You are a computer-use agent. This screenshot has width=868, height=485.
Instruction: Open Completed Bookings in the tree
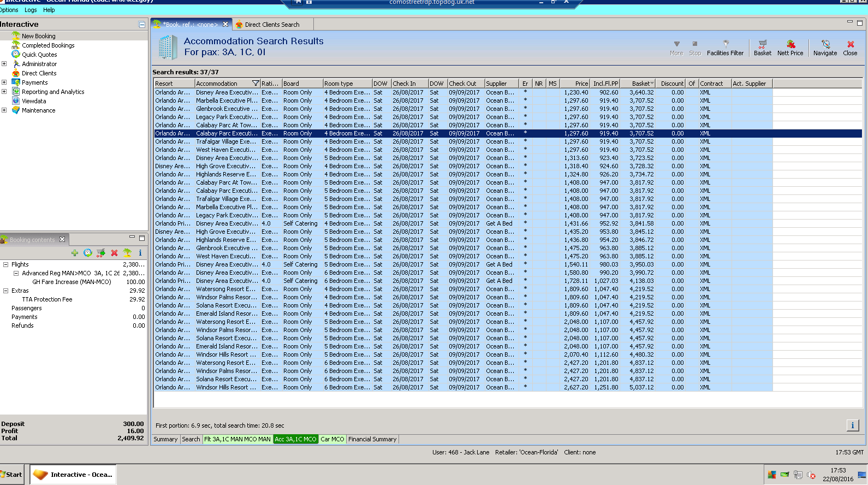(x=48, y=45)
